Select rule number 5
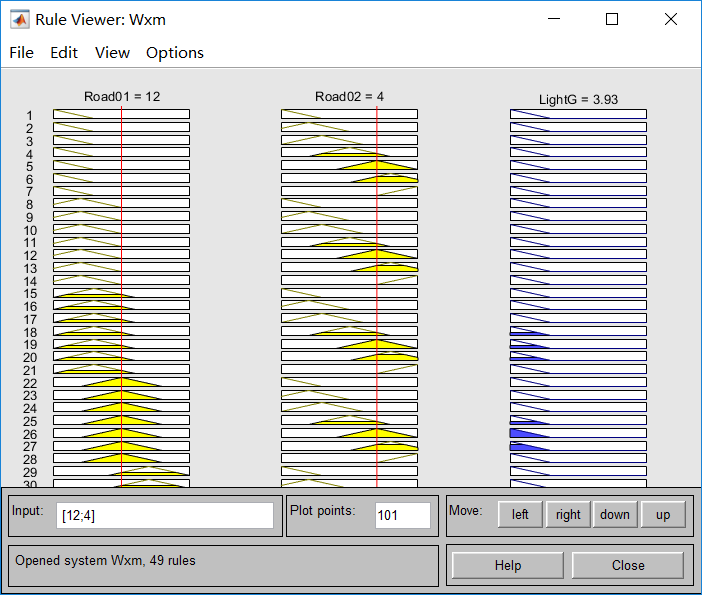702x595 pixels. (x=30, y=167)
